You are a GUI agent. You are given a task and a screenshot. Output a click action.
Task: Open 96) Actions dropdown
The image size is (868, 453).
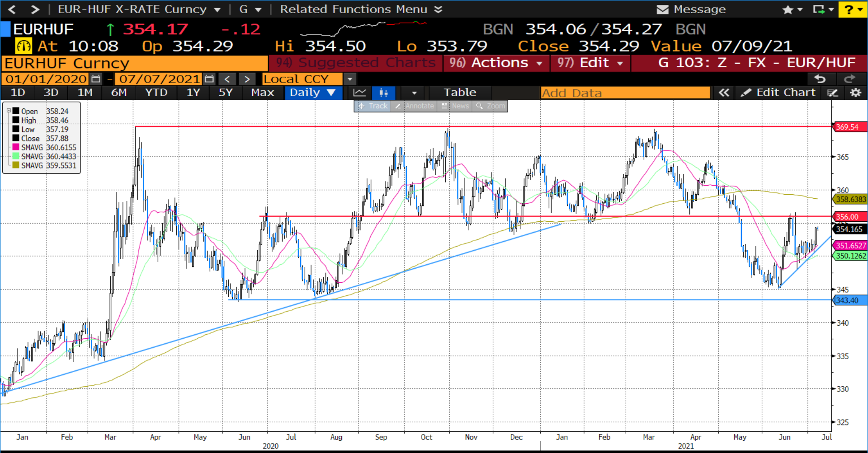pyautogui.click(x=496, y=63)
